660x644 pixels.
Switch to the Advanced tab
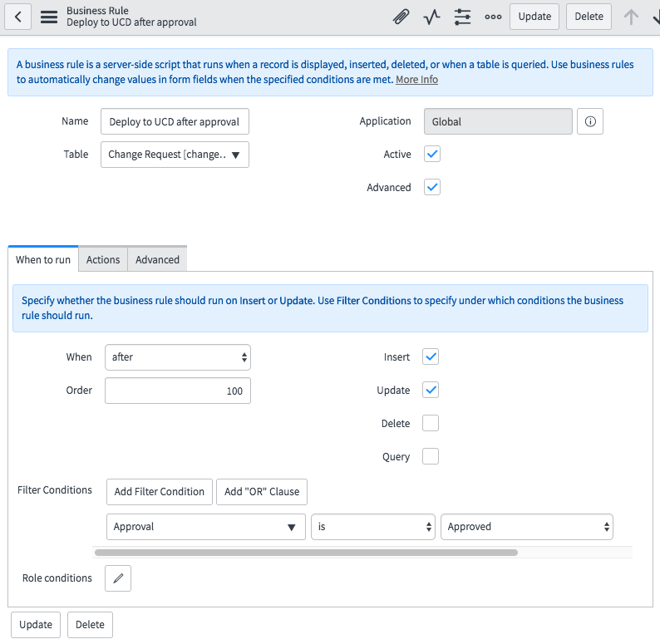tap(157, 260)
